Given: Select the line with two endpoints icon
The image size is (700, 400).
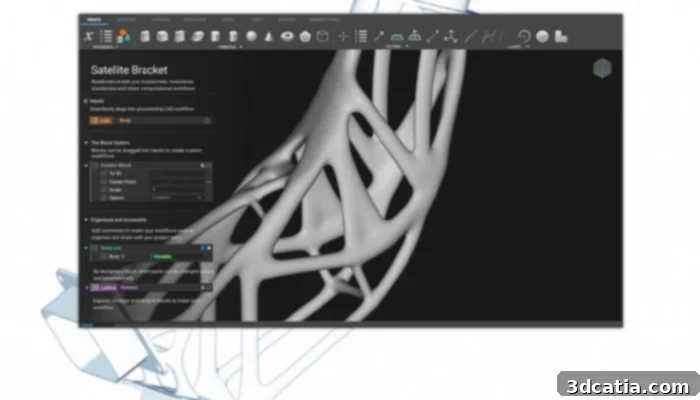Looking at the screenshot, I should (433, 36).
